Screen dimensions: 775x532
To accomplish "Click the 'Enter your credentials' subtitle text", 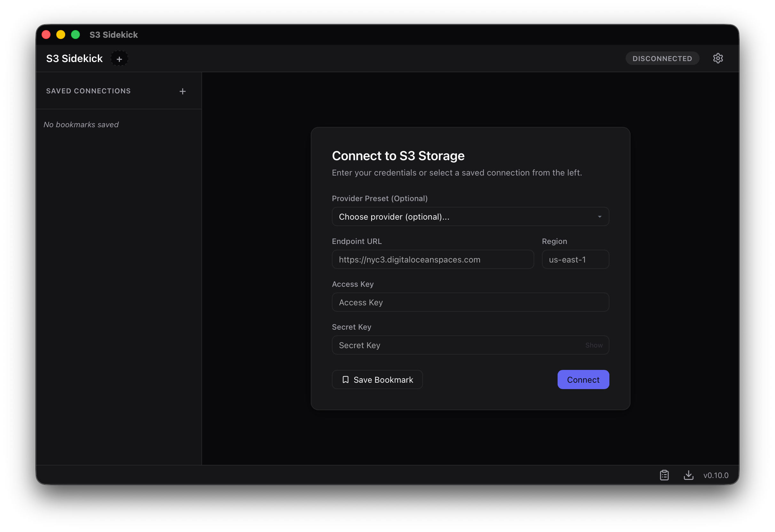I will coord(457,172).
